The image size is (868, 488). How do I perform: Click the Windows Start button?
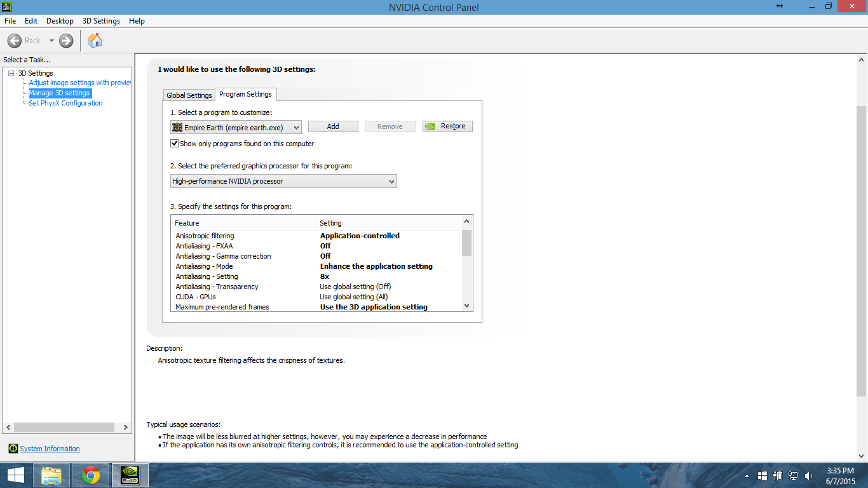tap(15, 475)
